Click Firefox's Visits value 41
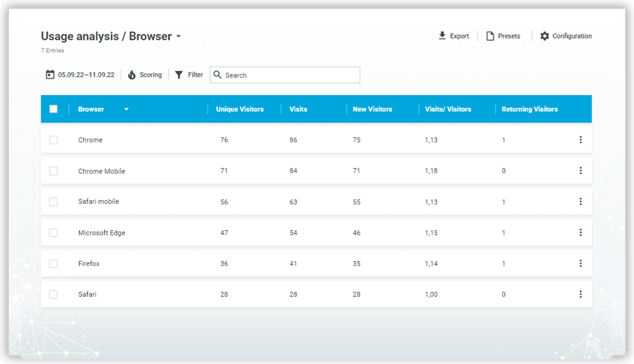634x364 pixels. click(293, 264)
